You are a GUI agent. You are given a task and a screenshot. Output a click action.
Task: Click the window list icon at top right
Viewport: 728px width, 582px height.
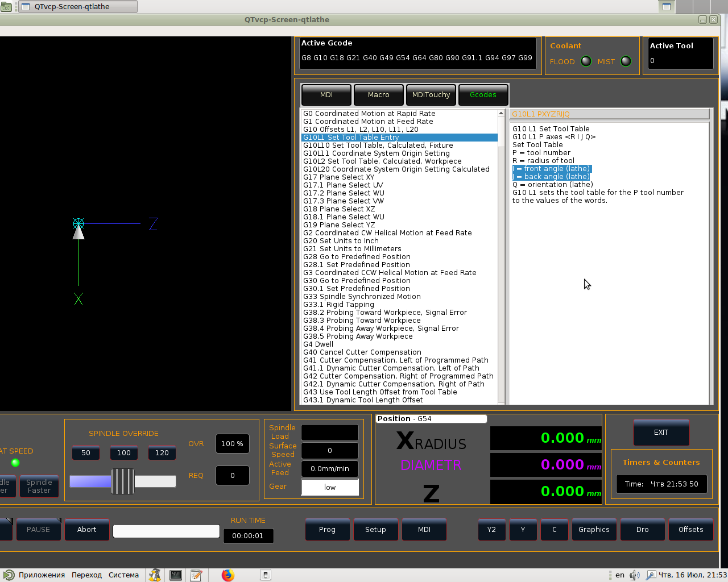coord(667,7)
